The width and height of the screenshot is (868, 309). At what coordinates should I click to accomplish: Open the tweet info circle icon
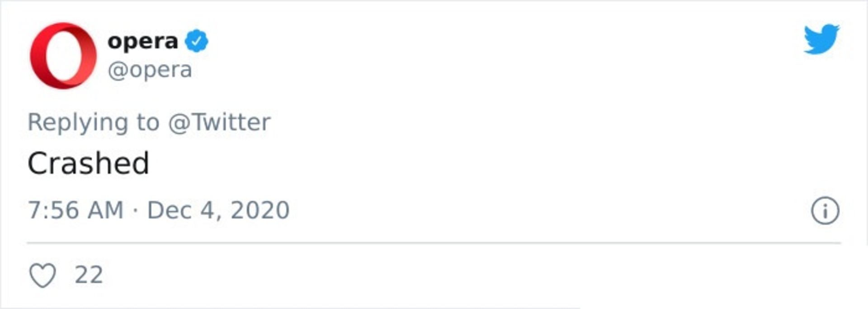(825, 211)
